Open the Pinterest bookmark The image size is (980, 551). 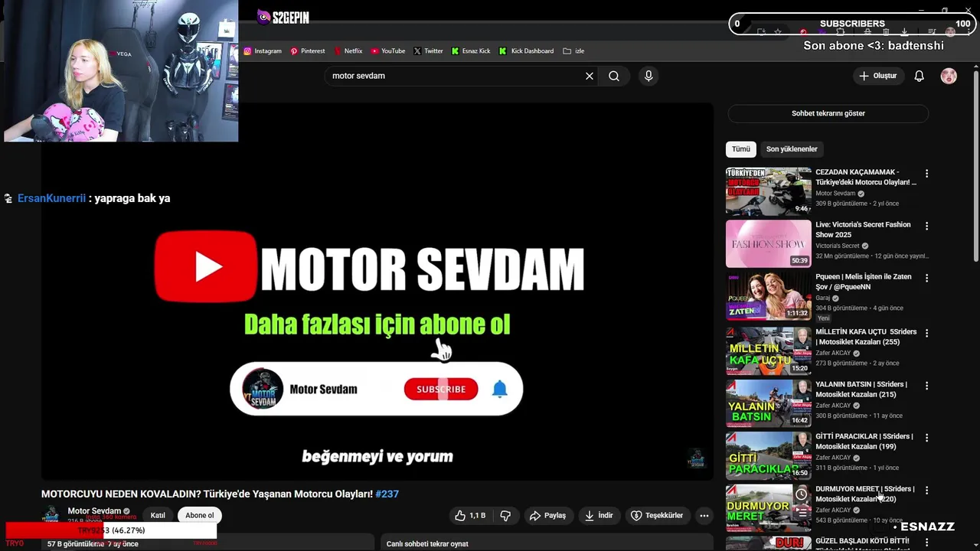(x=307, y=51)
